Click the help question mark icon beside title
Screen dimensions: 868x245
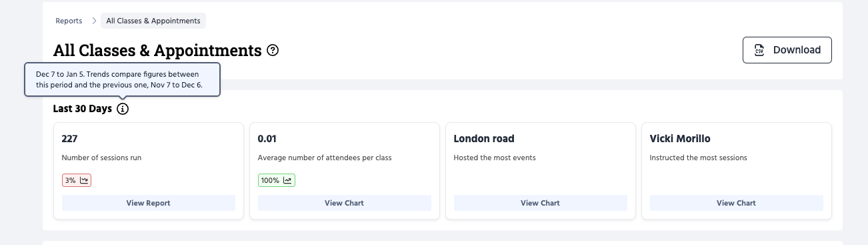(273, 50)
